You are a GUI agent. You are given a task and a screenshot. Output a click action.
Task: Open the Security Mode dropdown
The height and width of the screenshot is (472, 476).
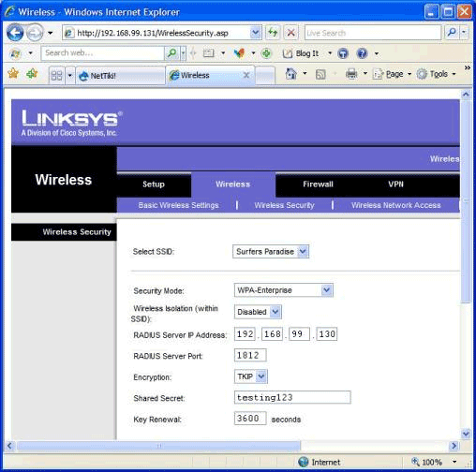[284, 290]
